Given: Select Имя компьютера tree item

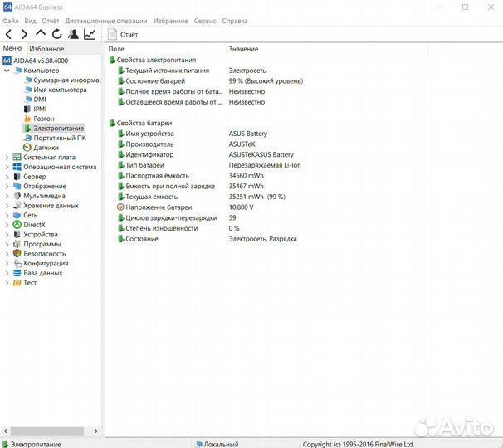Looking at the screenshot, I should pyautogui.click(x=60, y=90).
